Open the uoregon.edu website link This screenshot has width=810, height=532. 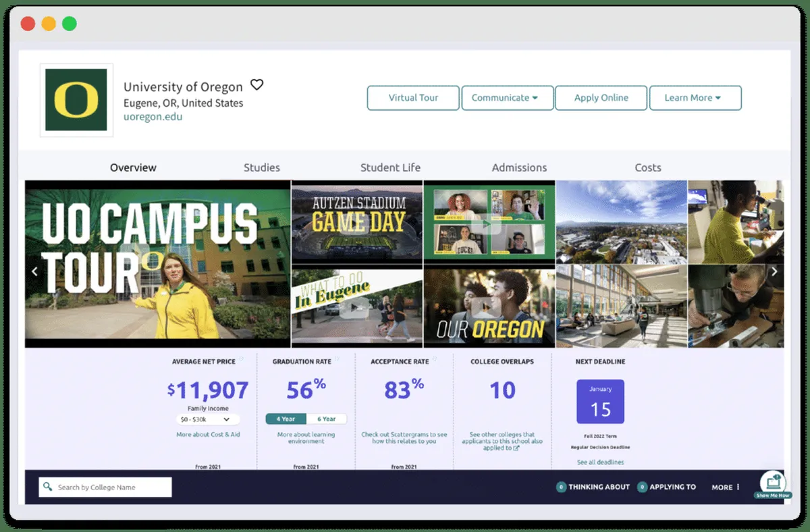pos(153,116)
